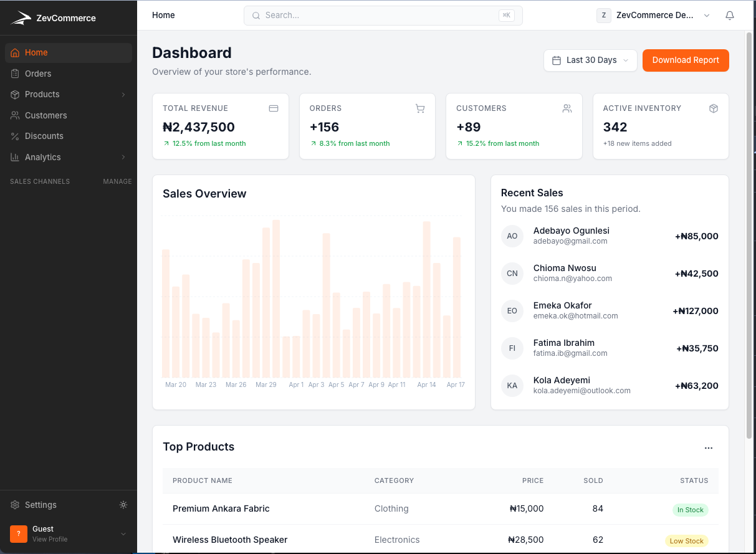Select Wireless Bluetooth Speaker product row
This screenshot has width=756, height=554.
pyautogui.click(x=441, y=540)
